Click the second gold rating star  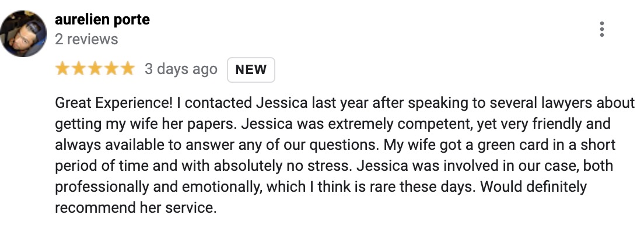(x=78, y=69)
